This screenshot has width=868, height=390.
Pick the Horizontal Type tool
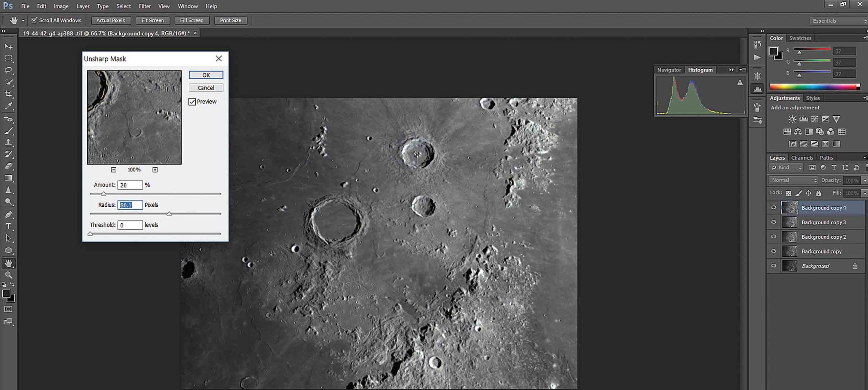tap(9, 226)
